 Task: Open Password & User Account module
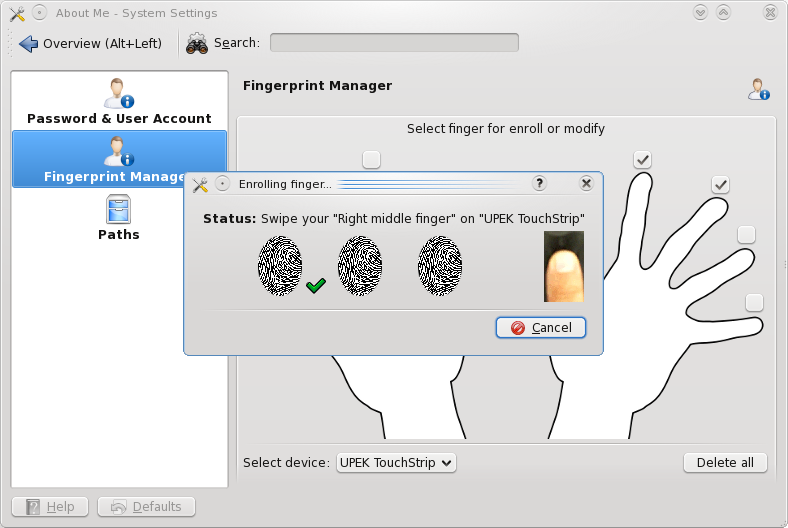click(x=119, y=101)
